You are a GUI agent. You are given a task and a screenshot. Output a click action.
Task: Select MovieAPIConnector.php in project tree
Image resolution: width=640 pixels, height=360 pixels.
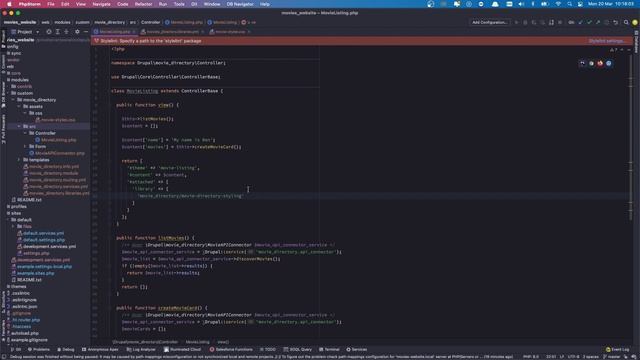click(x=57, y=153)
